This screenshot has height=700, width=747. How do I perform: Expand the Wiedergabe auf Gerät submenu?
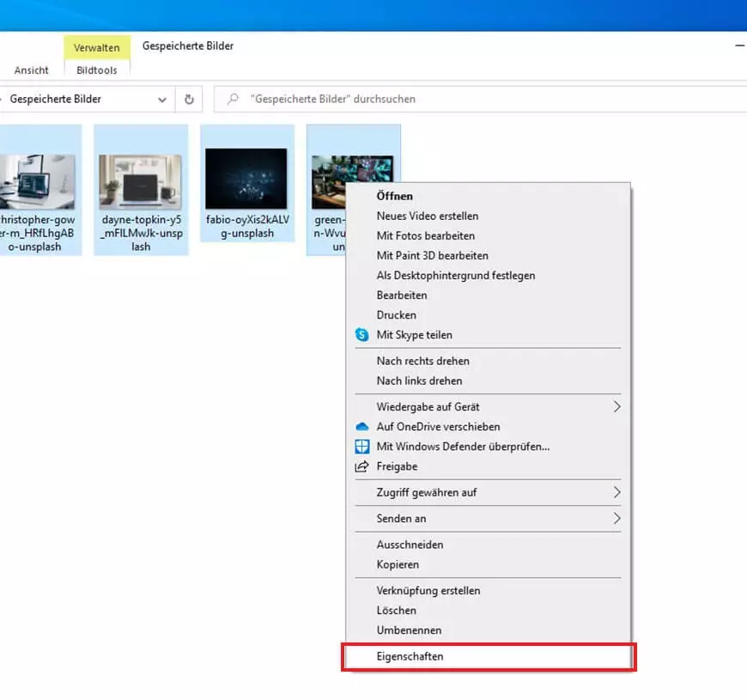(x=616, y=407)
